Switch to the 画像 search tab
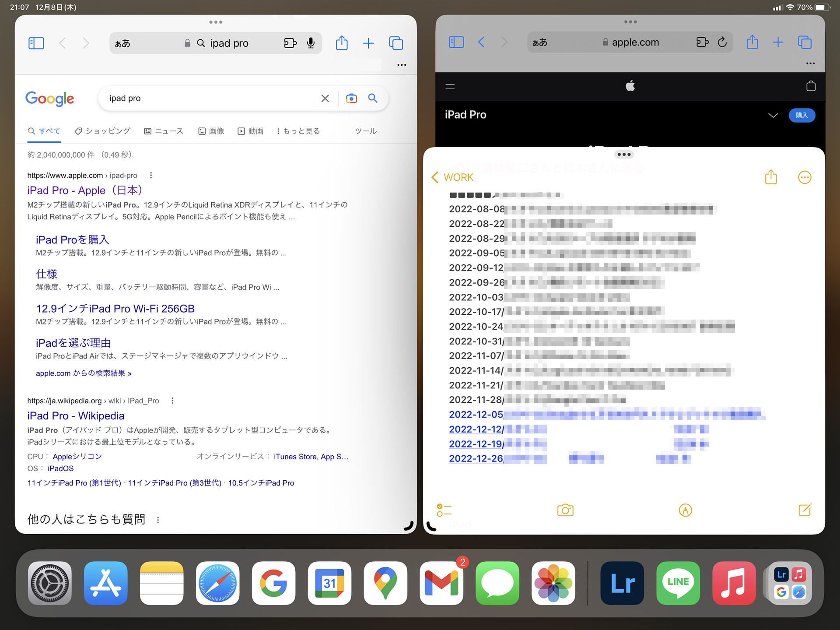 click(x=211, y=131)
